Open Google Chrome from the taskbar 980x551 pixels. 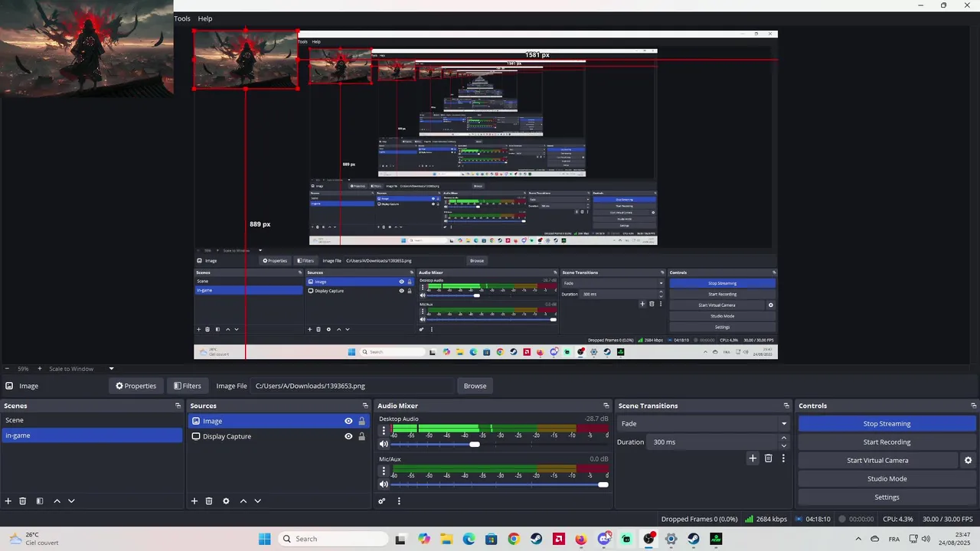(514, 539)
